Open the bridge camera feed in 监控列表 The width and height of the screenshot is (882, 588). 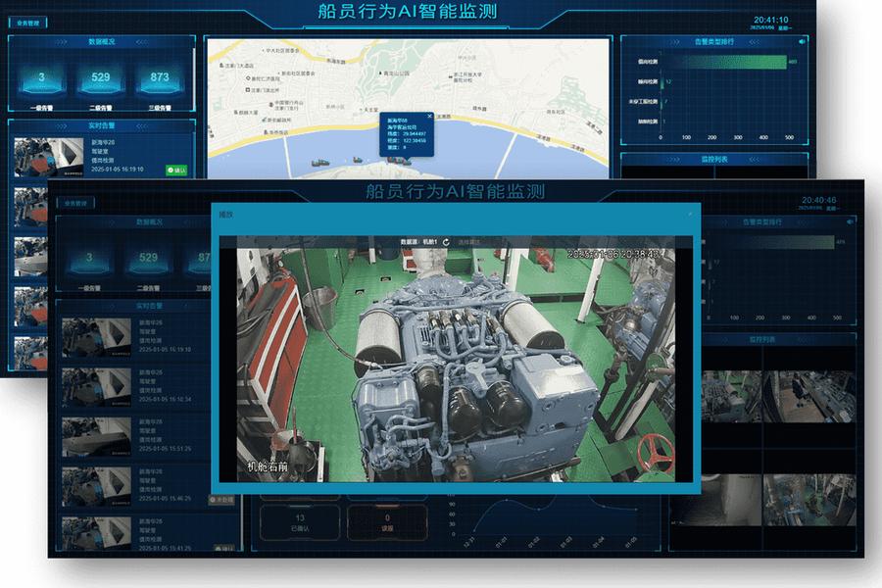809,396
